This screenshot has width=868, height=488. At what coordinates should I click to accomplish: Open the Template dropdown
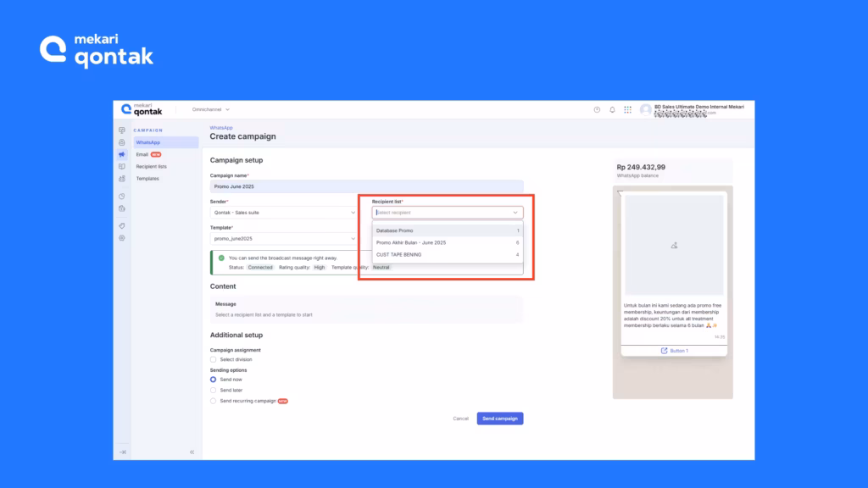[x=283, y=238]
